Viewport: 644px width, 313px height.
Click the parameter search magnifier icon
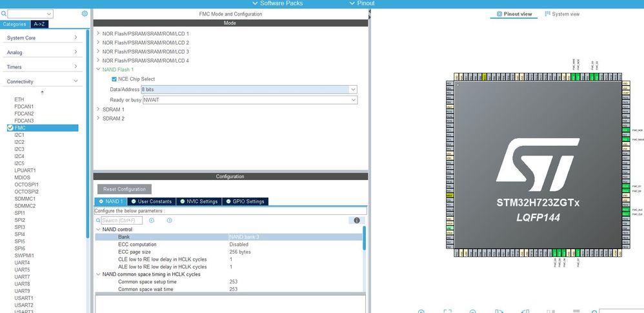(x=98, y=221)
